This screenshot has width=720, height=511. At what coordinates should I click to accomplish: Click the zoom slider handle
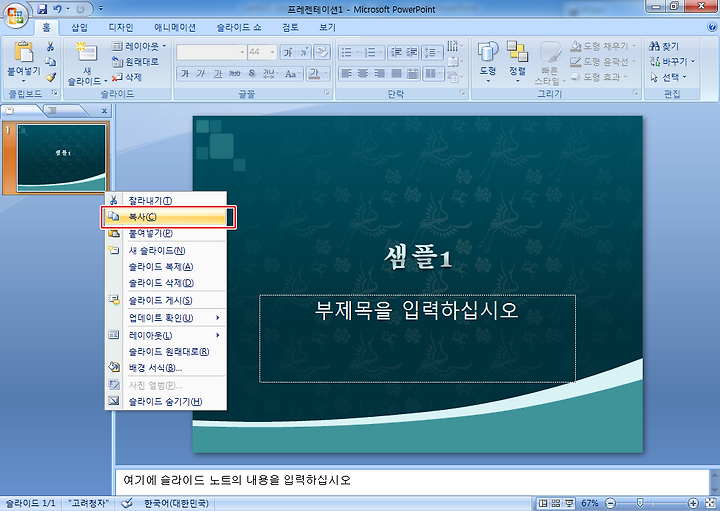click(640, 503)
